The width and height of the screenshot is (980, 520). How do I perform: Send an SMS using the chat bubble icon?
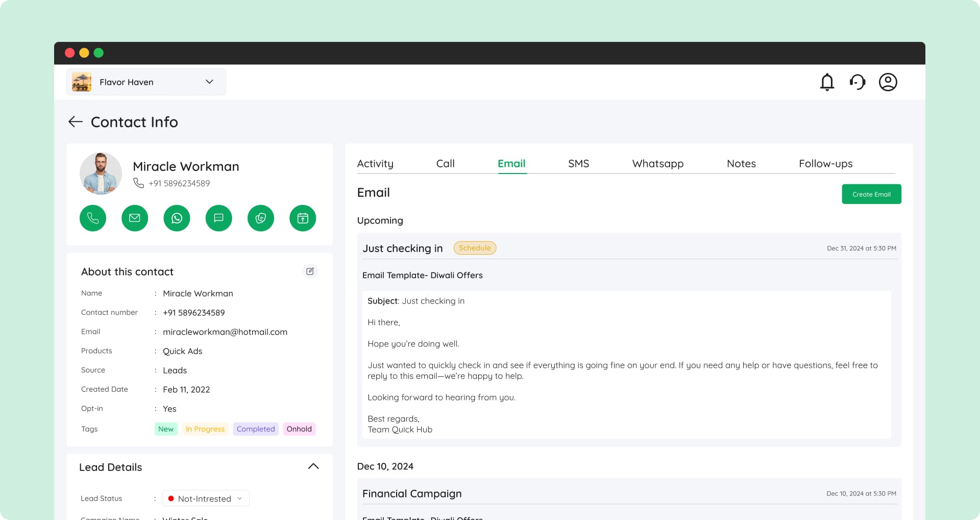(x=218, y=218)
